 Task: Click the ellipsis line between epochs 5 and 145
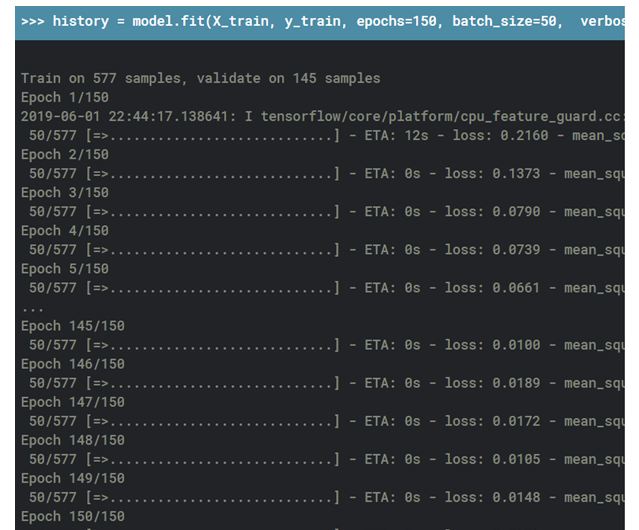tap(32, 307)
